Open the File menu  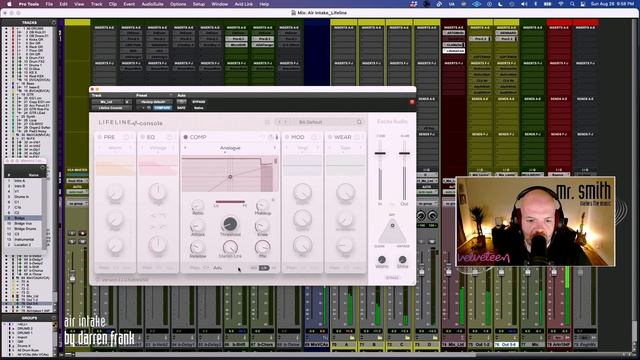pyautogui.click(x=49, y=4)
